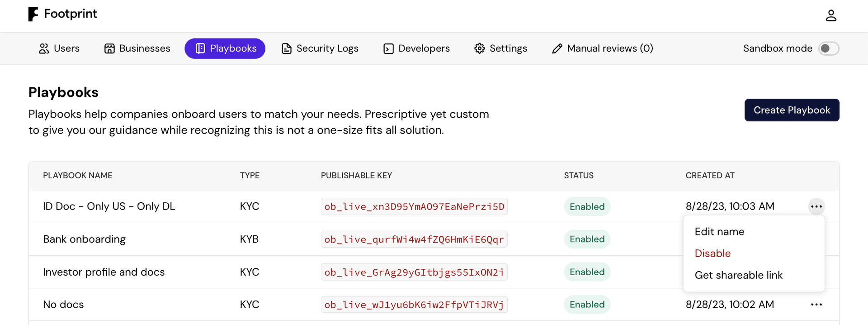Click the '8/28/23, 10:03 AM' date
Viewport: 868px width, 325px height.
click(730, 206)
